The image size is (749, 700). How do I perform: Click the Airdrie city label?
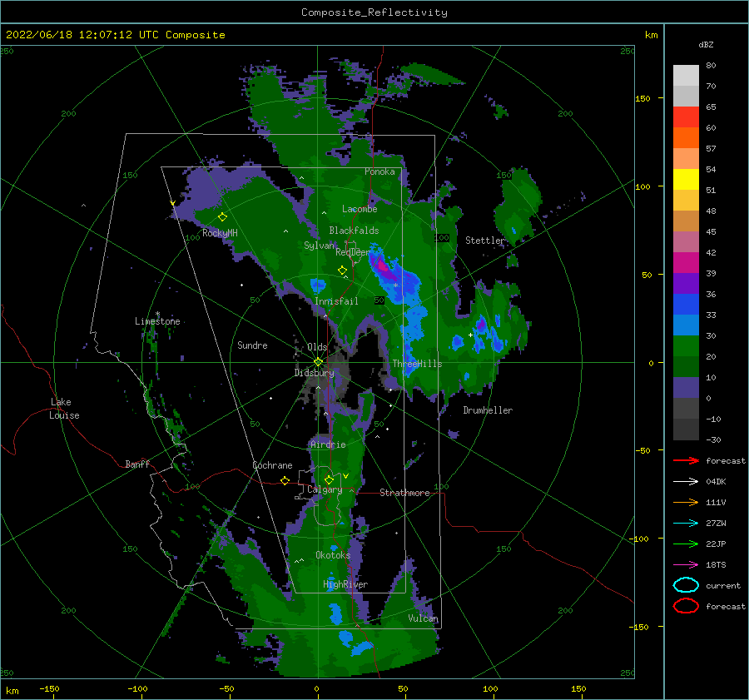click(x=328, y=444)
